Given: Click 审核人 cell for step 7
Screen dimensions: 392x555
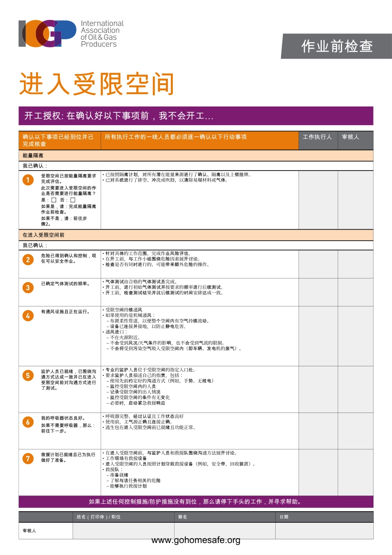Looking at the screenshot, I should (356, 472).
